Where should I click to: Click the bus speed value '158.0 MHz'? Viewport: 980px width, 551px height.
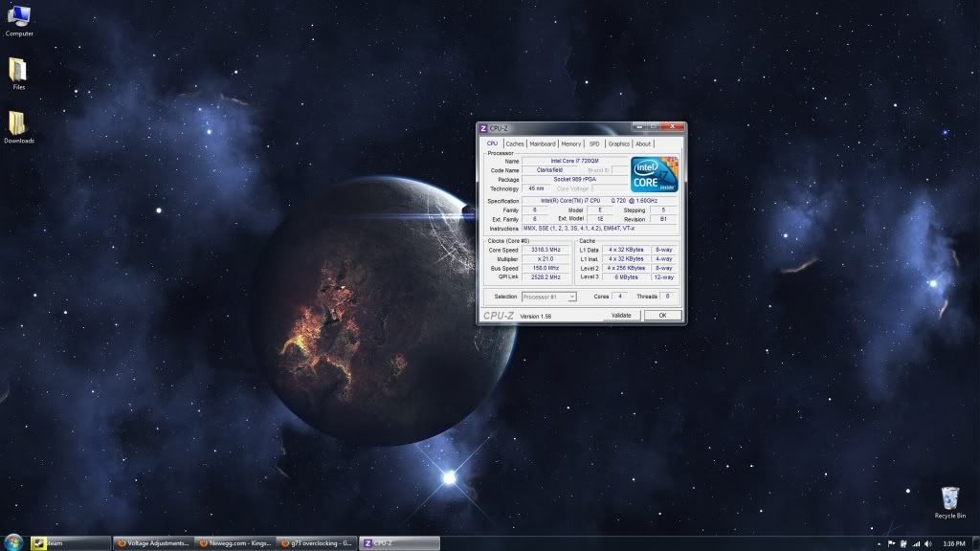click(546, 269)
